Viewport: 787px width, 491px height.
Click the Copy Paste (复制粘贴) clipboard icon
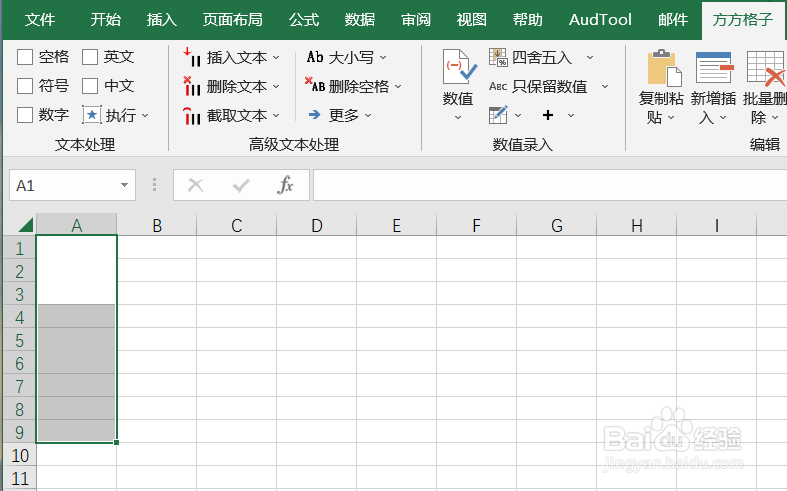pos(664,68)
